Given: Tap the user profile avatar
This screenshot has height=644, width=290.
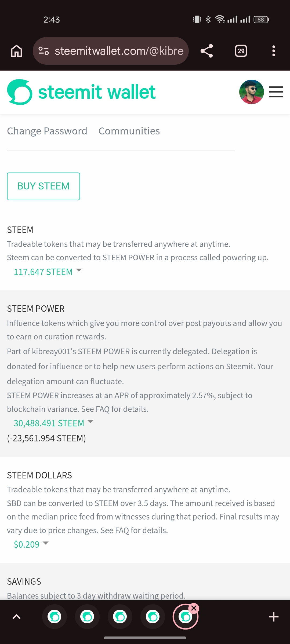Looking at the screenshot, I should (251, 92).
